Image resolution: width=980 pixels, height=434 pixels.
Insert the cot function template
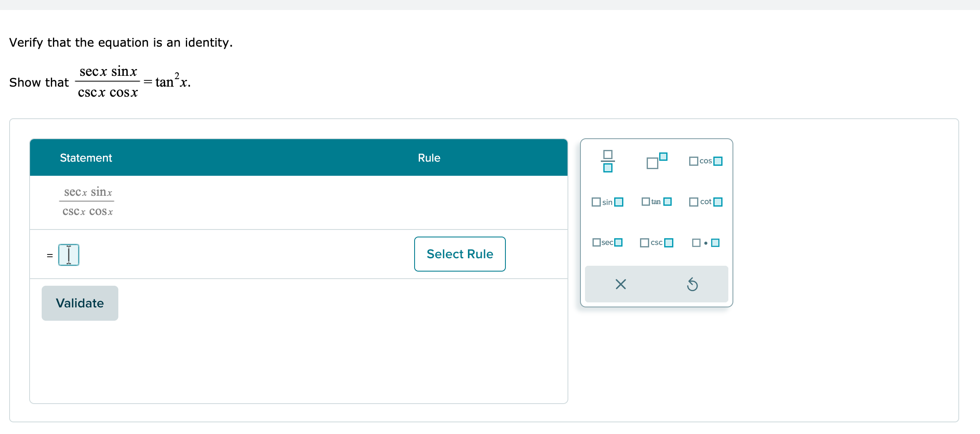point(705,202)
